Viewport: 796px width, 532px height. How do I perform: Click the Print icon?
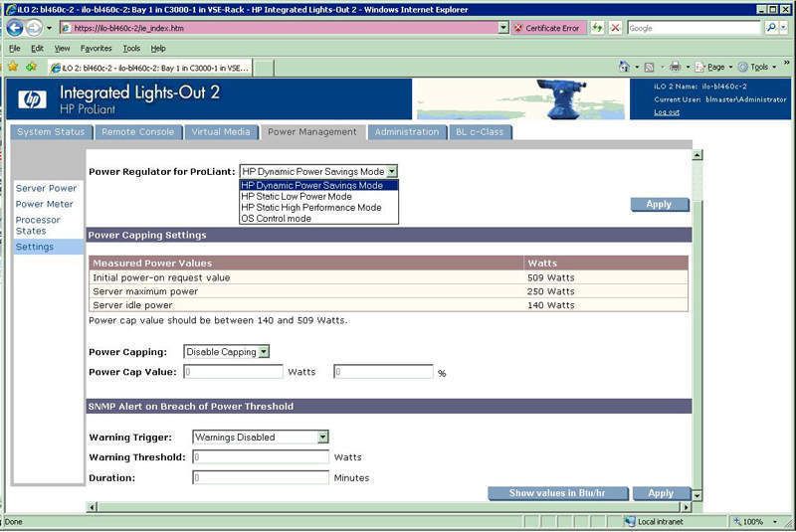675,67
